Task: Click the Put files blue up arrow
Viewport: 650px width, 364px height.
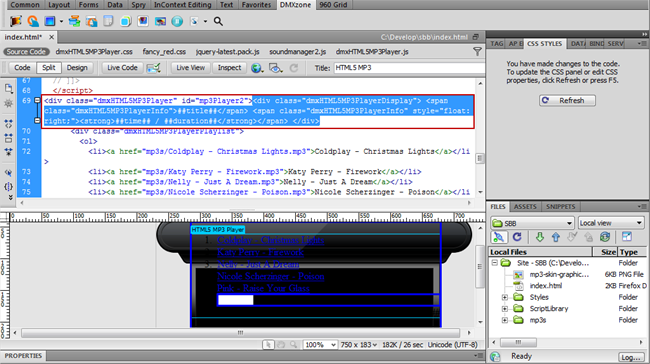Action: pos(555,237)
